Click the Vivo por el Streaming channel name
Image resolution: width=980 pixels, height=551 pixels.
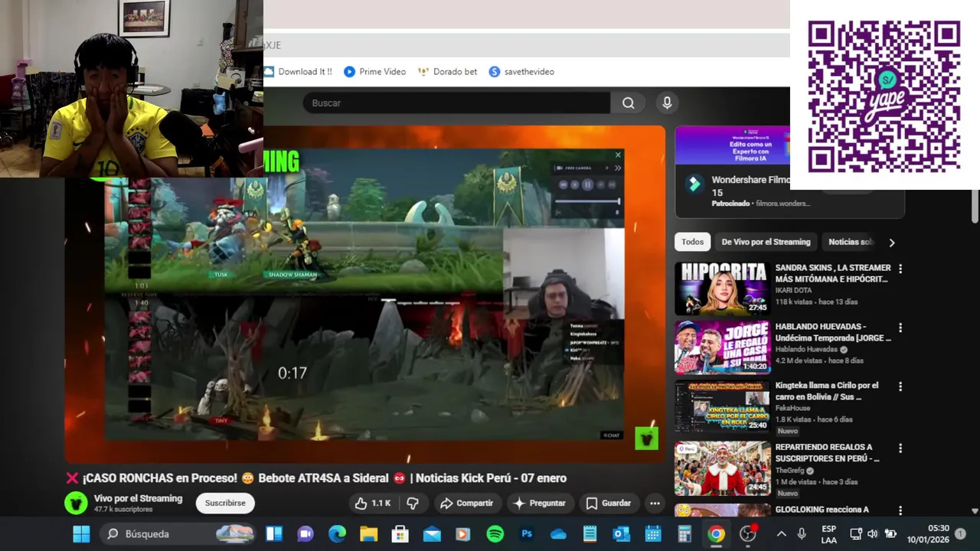[138, 498]
